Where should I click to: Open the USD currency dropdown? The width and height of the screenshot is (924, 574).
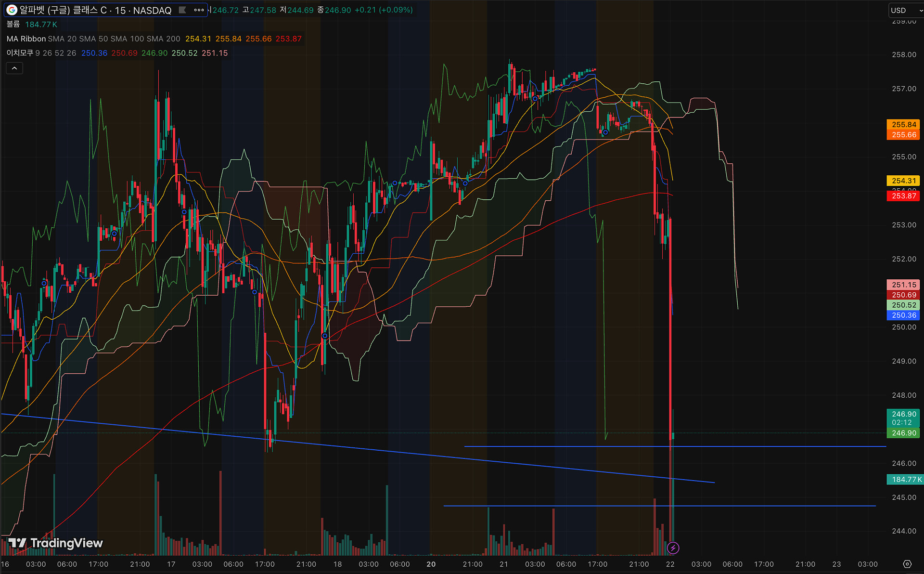(904, 10)
